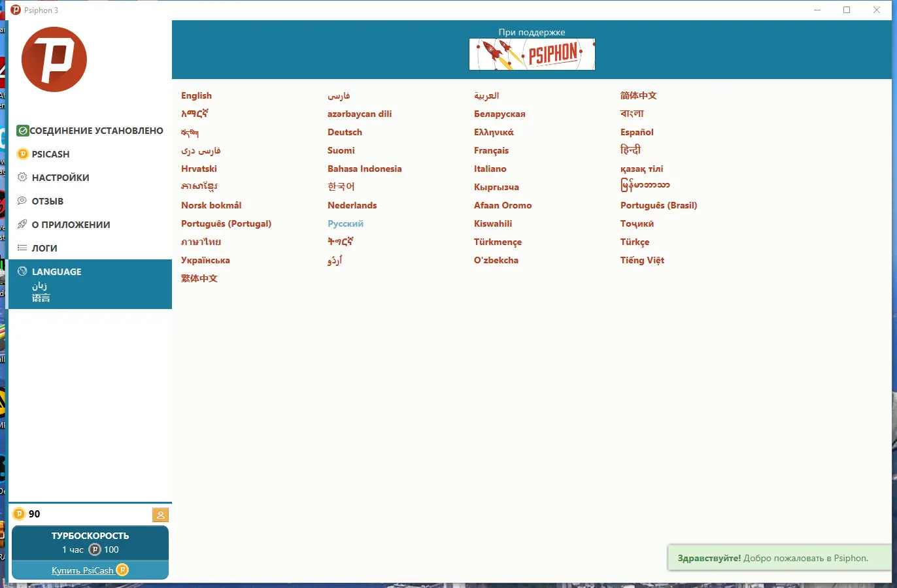Select Deutsch as the language
897x588 pixels.
[x=345, y=132]
